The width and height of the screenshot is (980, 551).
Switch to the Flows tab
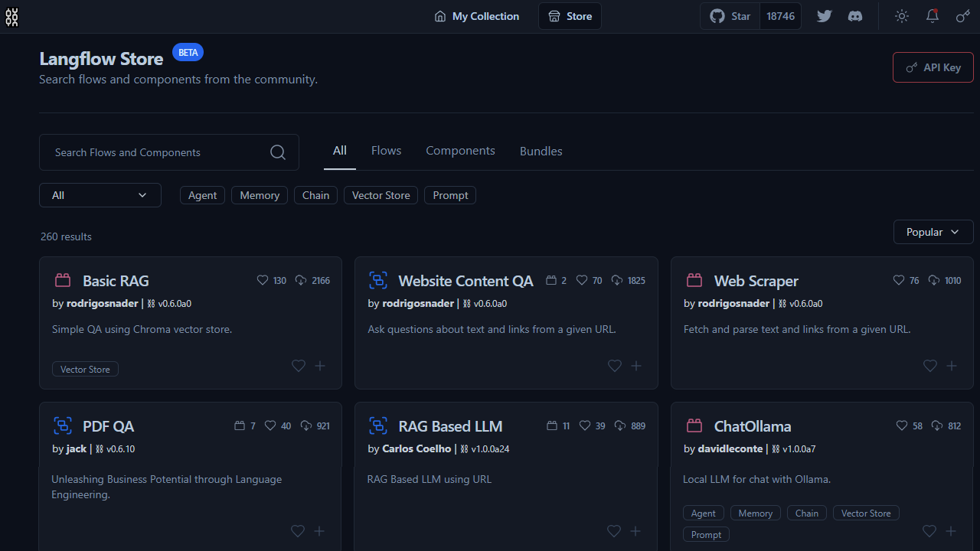(386, 150)
